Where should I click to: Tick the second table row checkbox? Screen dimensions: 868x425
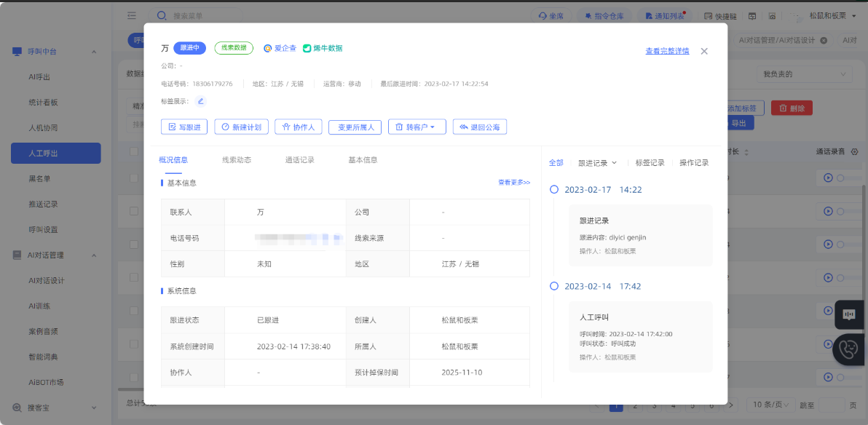(134, 211)
